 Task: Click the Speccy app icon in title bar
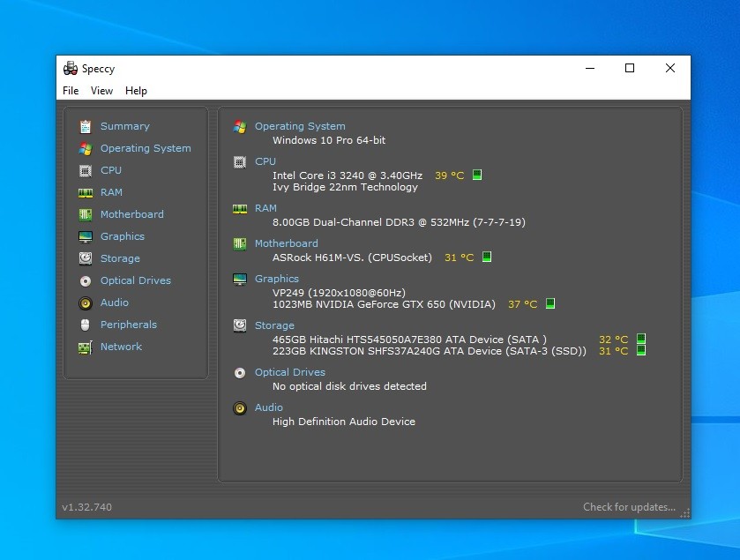pyautogui.click(x=71, y=69)
